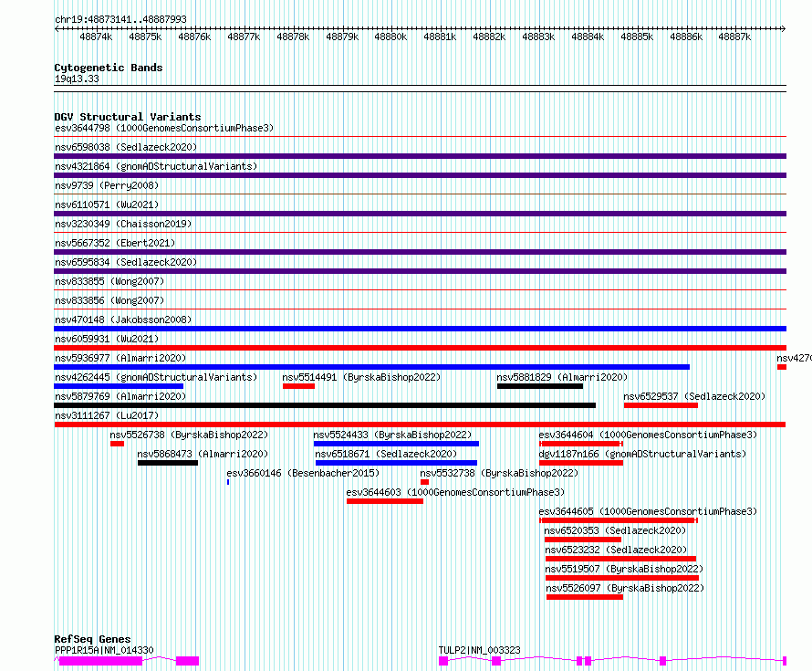Click the nsv5524433 ByrskaBishop2022 blue bar
Screen dimensions: 812x671
(x=396, y=444)
